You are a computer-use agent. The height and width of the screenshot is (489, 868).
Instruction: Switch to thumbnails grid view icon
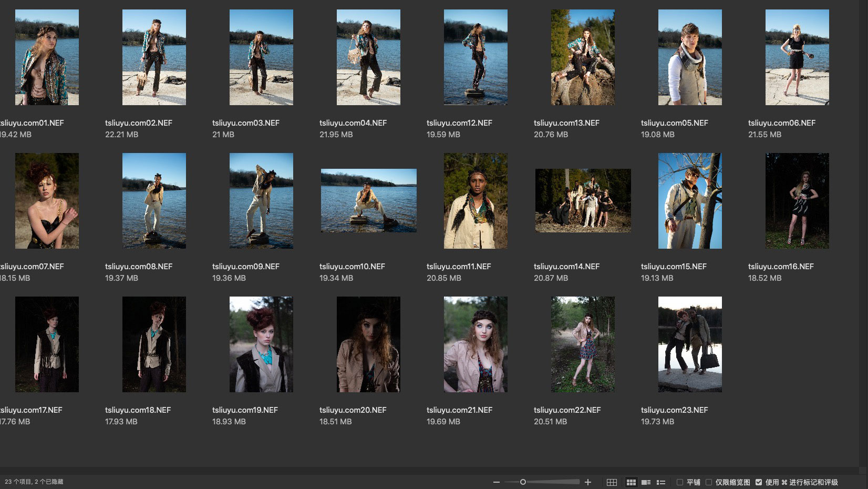(631, 482)
